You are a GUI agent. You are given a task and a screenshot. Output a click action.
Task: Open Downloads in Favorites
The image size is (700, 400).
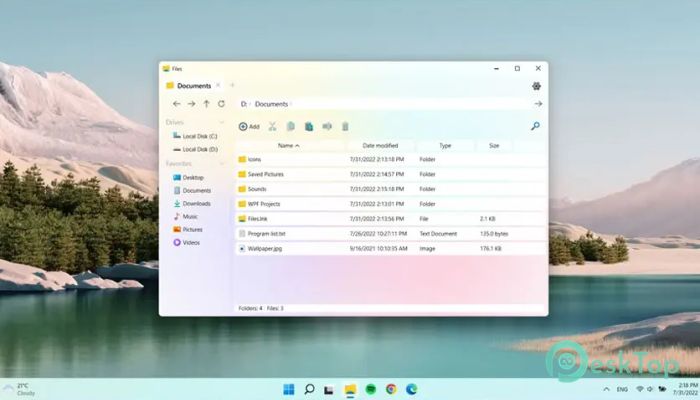pyautogui.click(x=192, y=204)
